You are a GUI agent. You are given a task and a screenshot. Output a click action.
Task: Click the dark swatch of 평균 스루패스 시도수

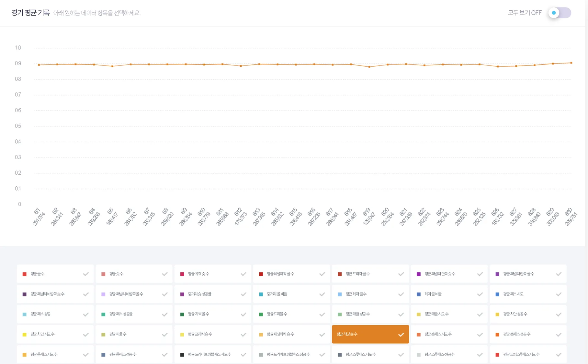pyautogui.click(x=340, y=355)
